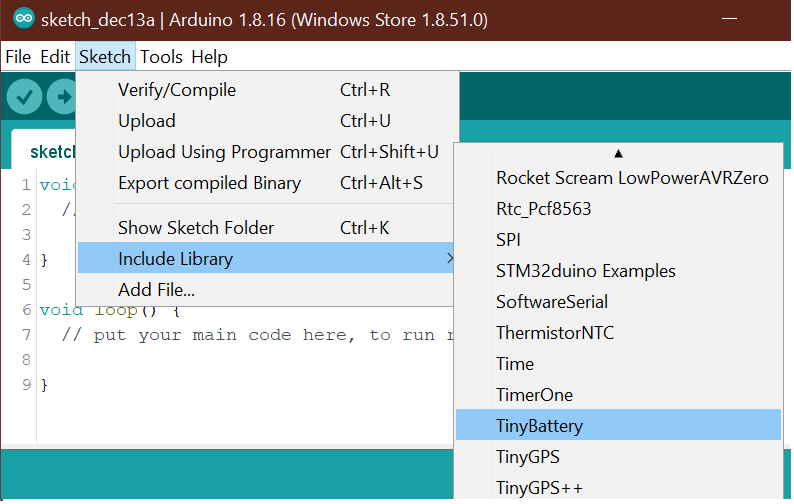
Task: Close the open Sketch menu
Action: (105, 57)
